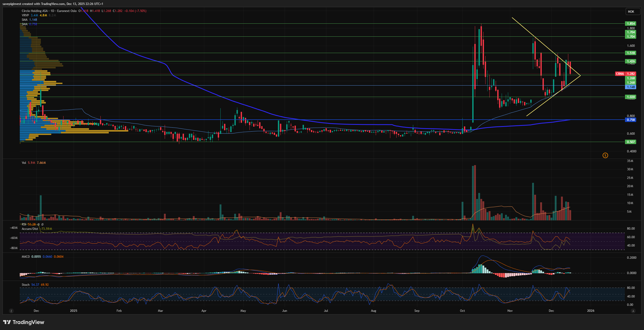Image resolution: width=644 pixels, height=330 pixels.
Task: Click the Circio Holding ASA symbol title
Action: point(35,11)
